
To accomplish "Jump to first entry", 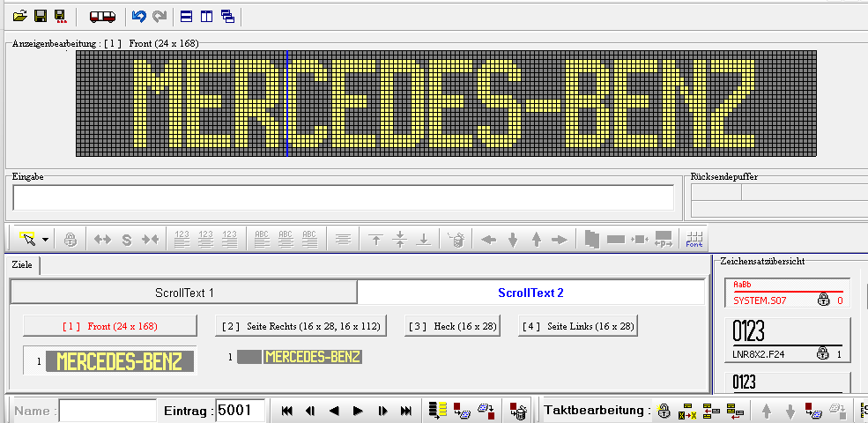I will coord(286,411).
